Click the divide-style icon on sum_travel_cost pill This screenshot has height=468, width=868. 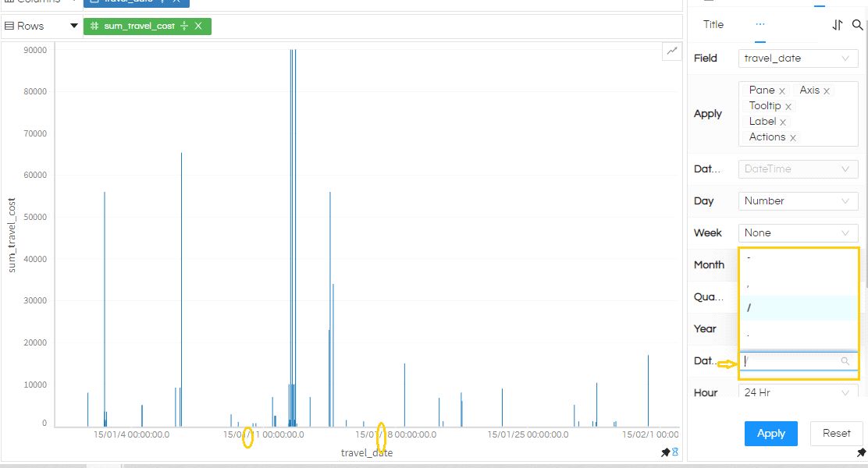click(x=184, y=26)
